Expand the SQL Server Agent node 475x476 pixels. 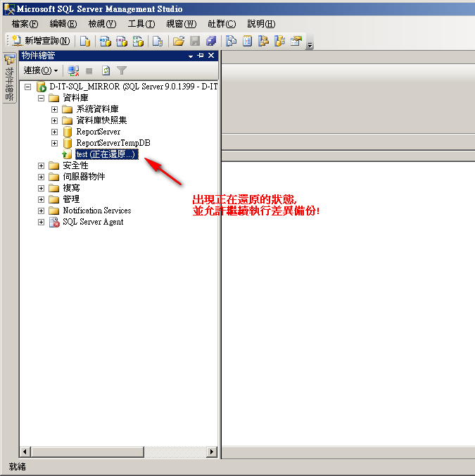tap(41, 222)
